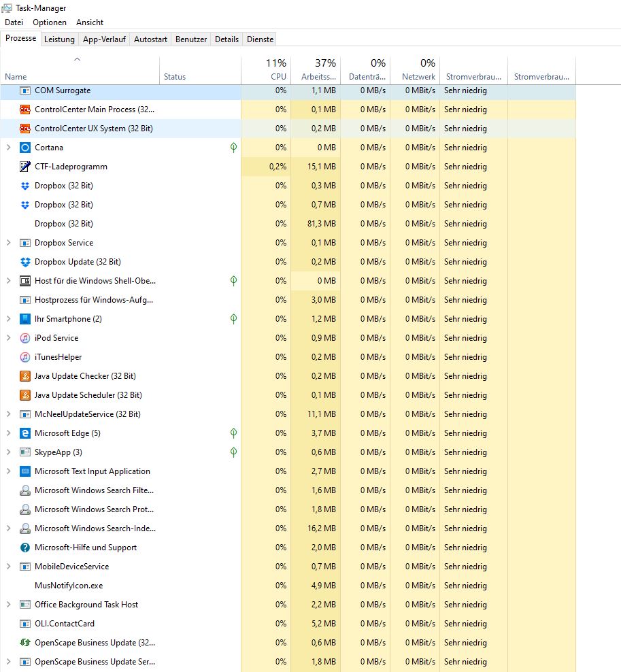
Task: Click SkypeApp's green leaf status icon
Action: pyautogui.click(x=233, y=452)
